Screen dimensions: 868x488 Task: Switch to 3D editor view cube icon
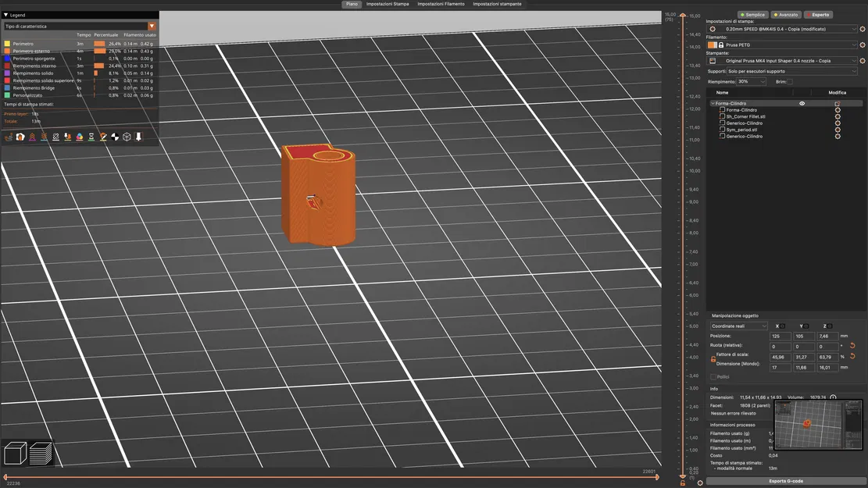(15, 453)
